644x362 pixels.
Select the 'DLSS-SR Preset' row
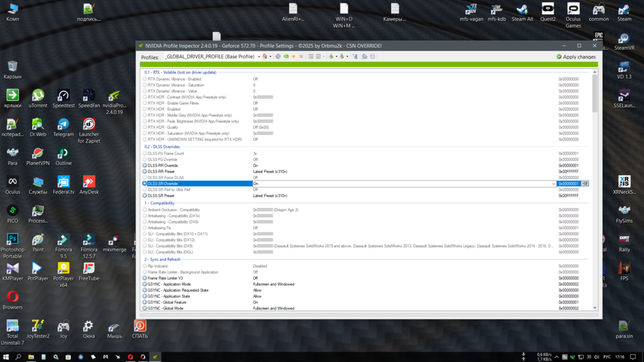(366, 196)
